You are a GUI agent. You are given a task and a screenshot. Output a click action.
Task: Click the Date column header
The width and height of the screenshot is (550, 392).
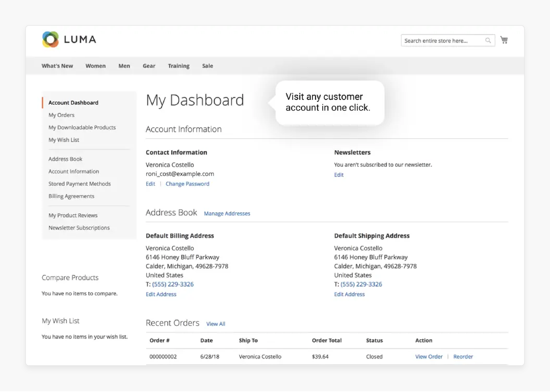click(207, 341)
